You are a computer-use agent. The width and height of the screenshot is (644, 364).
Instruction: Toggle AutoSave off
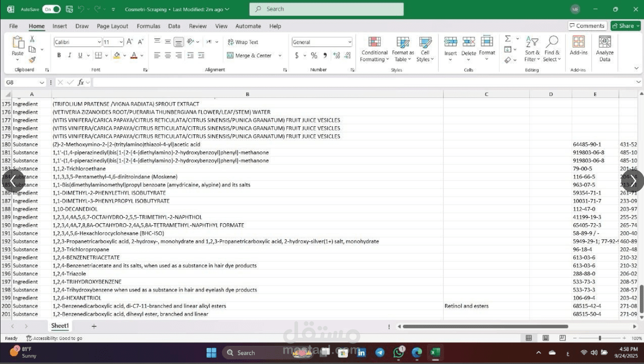point(51,8)
